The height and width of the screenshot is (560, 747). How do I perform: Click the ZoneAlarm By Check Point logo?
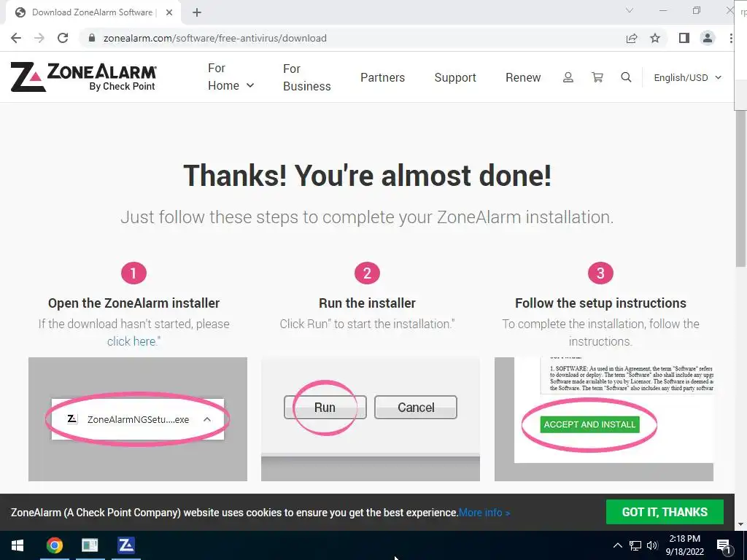[x=83, y=77]
